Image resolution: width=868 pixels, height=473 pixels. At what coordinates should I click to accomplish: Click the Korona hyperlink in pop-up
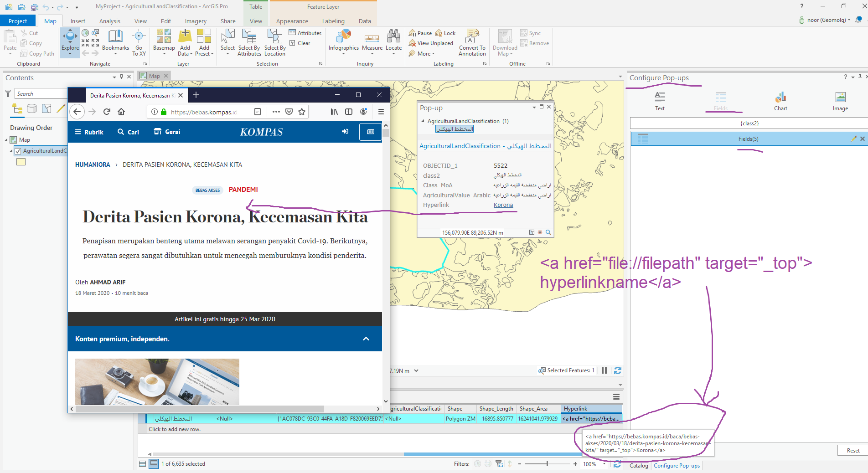[x=503, y=205]
